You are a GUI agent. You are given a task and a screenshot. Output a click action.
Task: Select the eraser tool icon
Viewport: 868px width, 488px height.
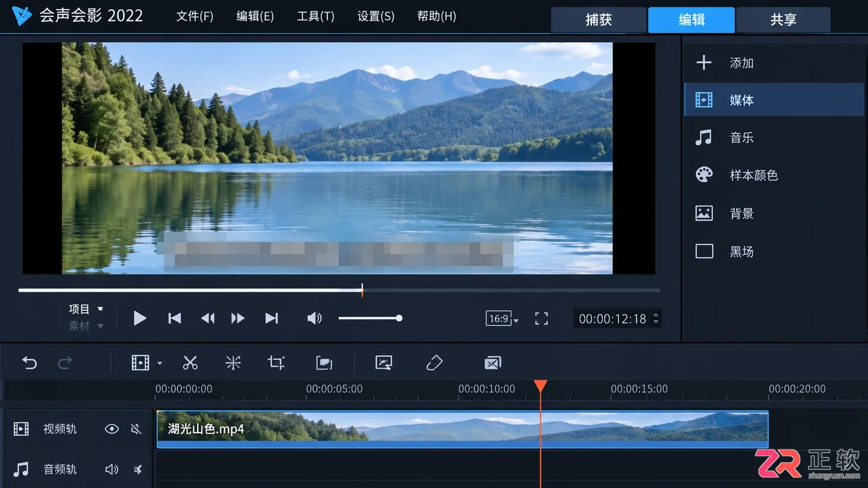(x=434, y=363)
